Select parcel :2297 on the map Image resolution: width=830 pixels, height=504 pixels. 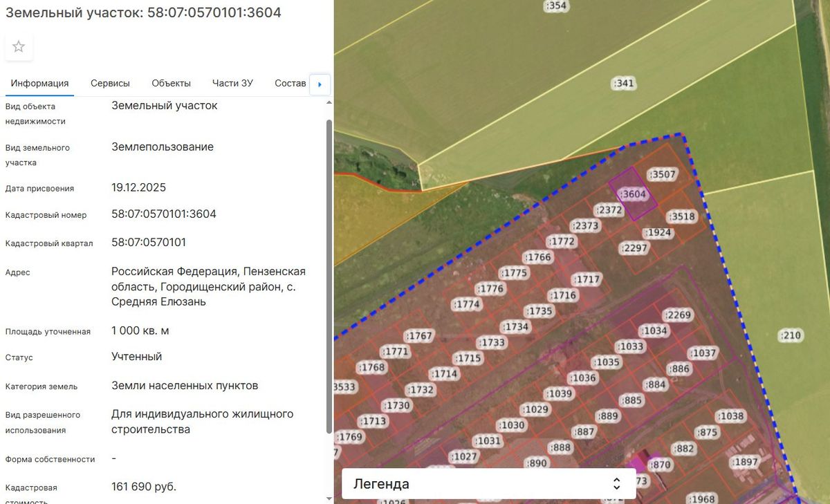(x=634, y=248)
